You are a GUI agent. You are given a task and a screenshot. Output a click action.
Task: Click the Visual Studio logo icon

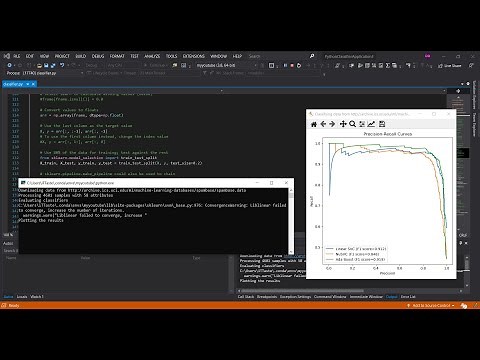pos(7,56)
